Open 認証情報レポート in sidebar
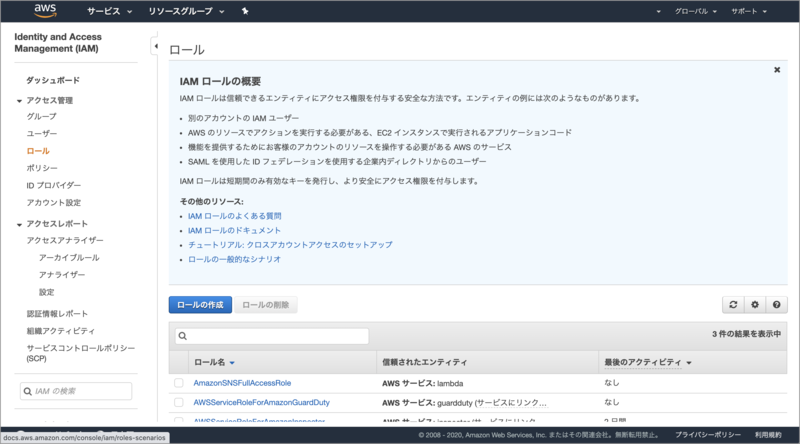This screenshot has width=800, height=444. point(57,313)
